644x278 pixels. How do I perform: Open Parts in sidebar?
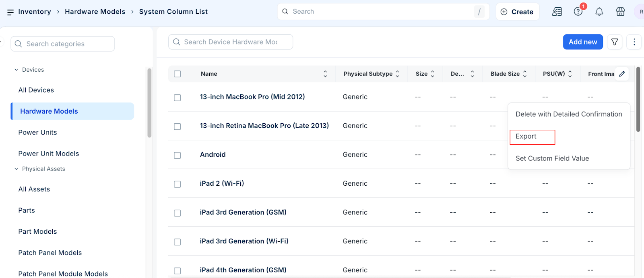coord(27,210)
